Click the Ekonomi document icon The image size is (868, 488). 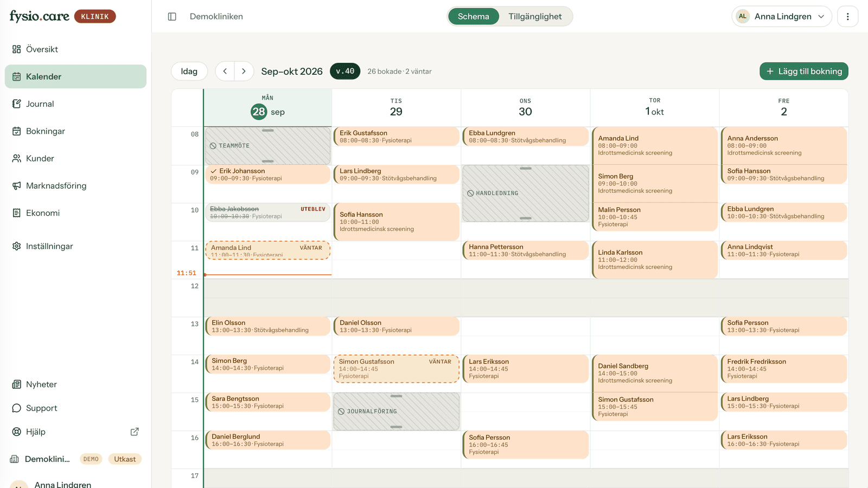[x=17, y=213]
